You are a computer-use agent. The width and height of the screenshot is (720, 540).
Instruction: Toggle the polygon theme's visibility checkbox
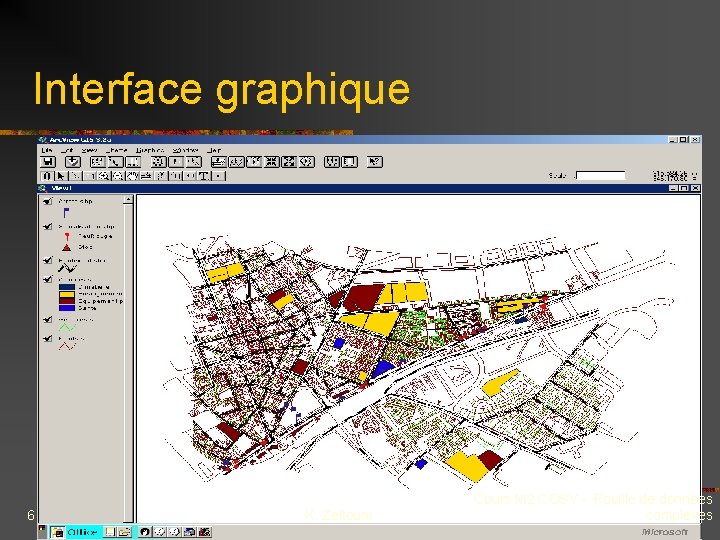point(47,279)
